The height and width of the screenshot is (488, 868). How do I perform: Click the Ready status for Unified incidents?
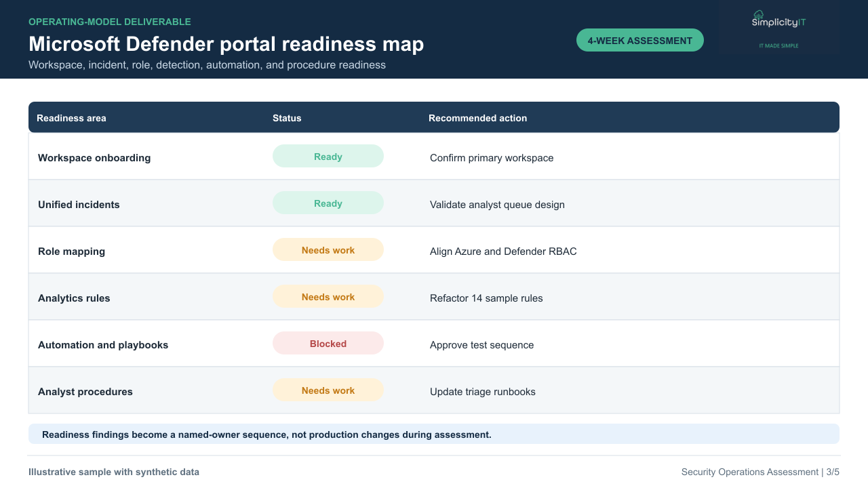click(x=328, y=203)
